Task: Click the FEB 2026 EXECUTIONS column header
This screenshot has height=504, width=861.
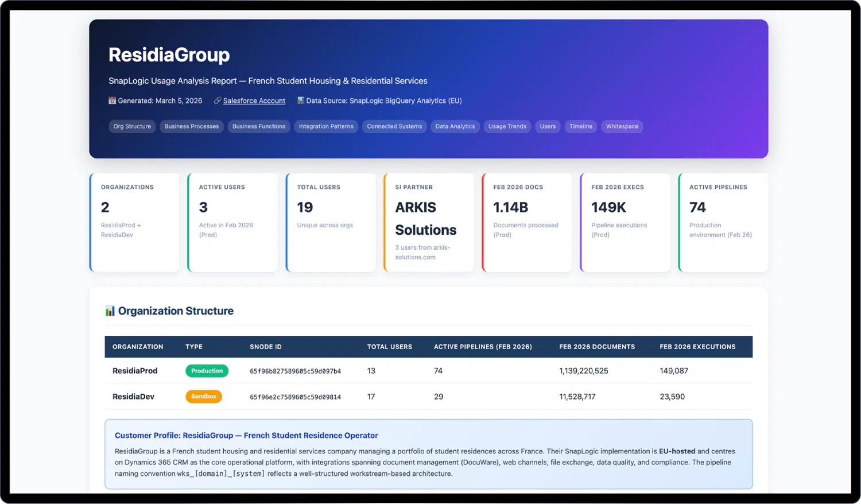Action: point(697,347)
